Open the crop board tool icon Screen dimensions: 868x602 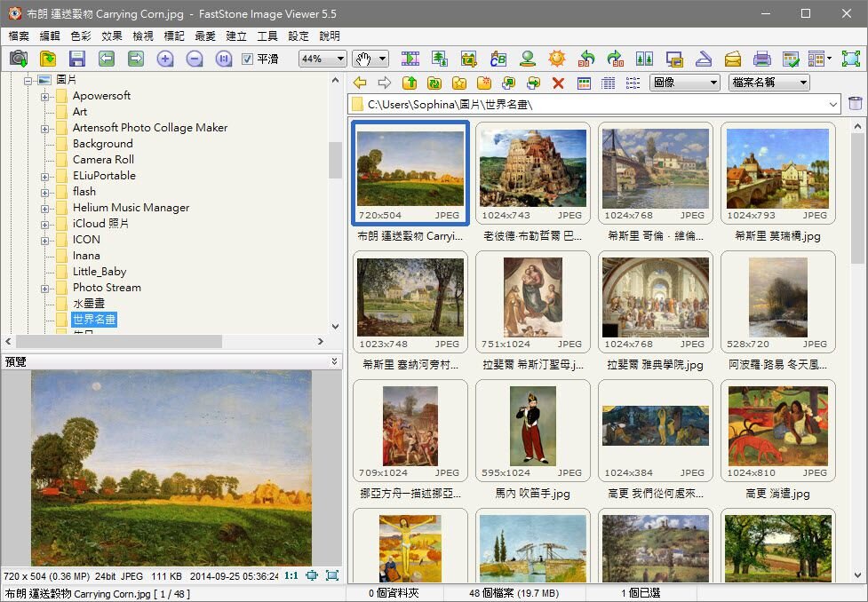(469, 58)
